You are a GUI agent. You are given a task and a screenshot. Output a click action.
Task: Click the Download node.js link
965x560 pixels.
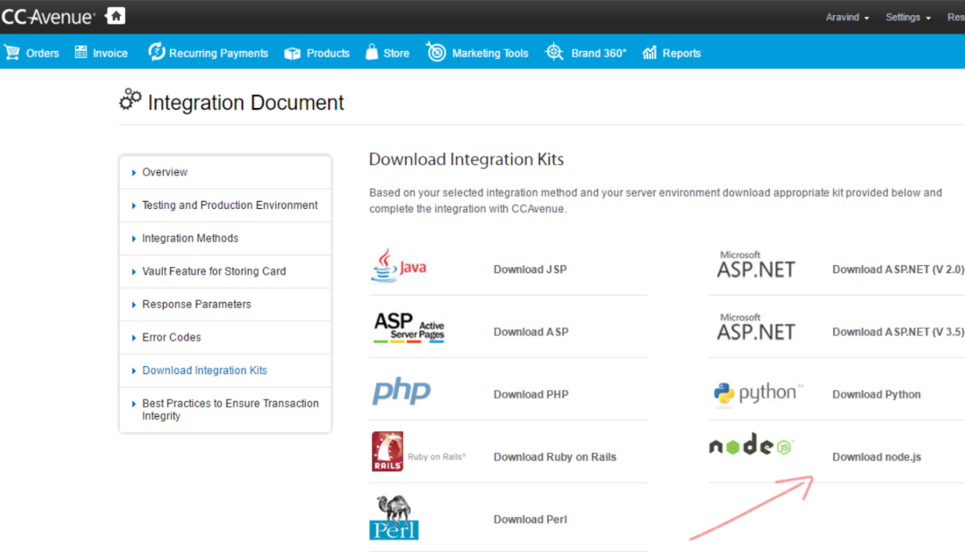877,457
